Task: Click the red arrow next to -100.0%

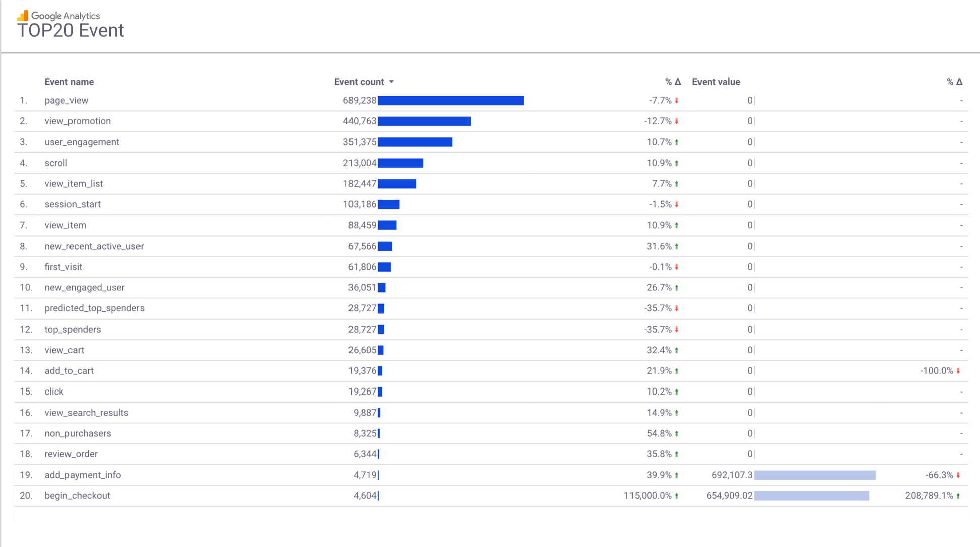Action: point(958,371)
